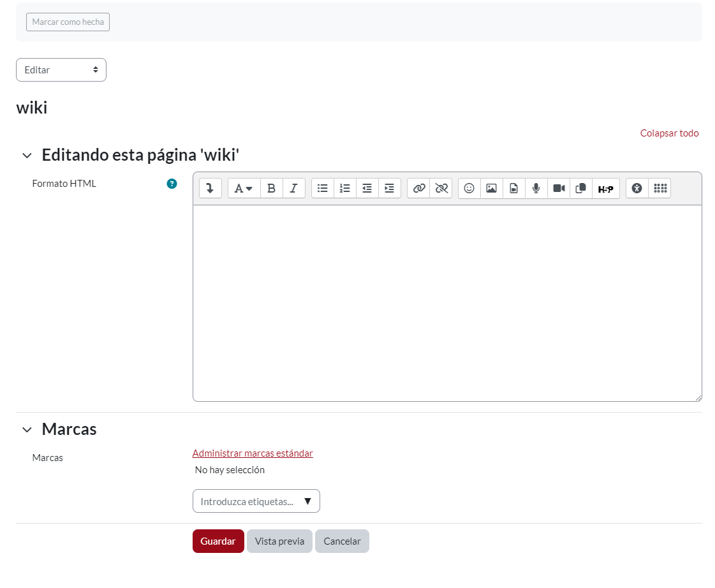Record video with the camera icon
This screenshot has height=588, width=715.
(x=559, y=188)
